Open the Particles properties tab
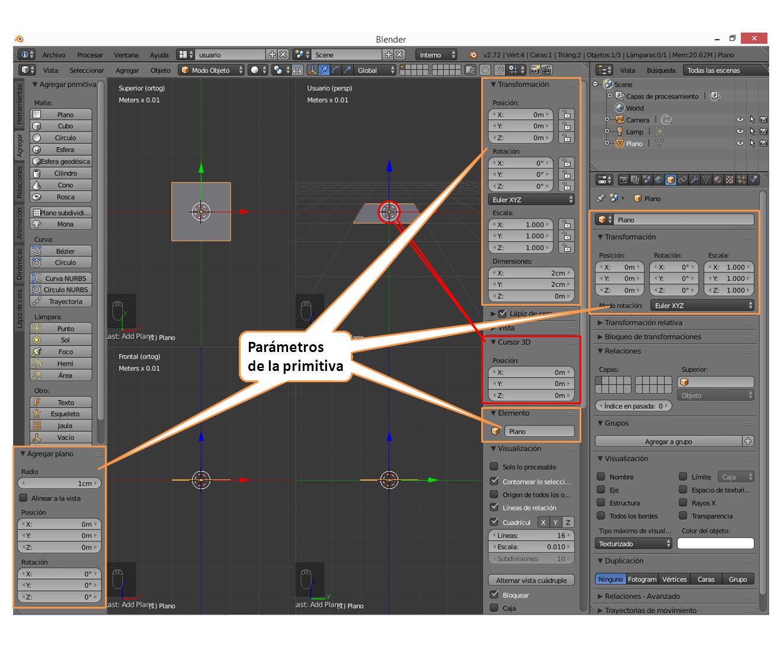The image size is (784, 672). pyautogui.click(x=741, y=180)
